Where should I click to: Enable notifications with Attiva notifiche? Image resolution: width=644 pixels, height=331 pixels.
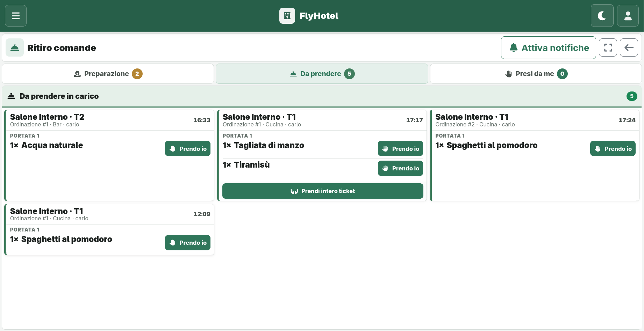[548, 48]
